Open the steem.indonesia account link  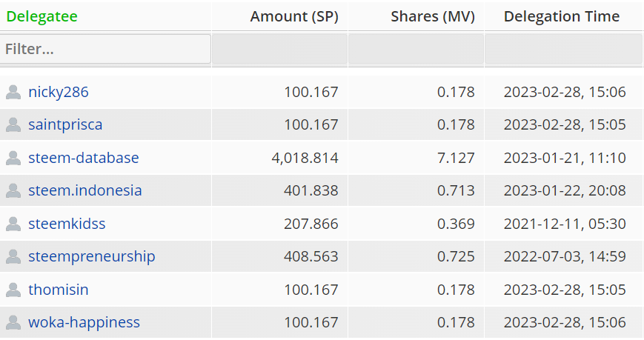coord(85,191)
